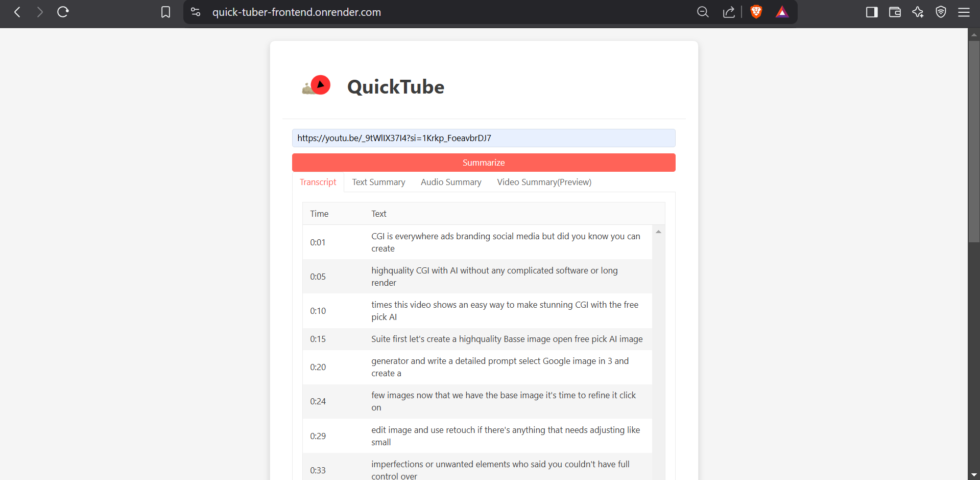Reload the page with refresh icon
This screenshot has height=480, width=980.
point(63,12)
